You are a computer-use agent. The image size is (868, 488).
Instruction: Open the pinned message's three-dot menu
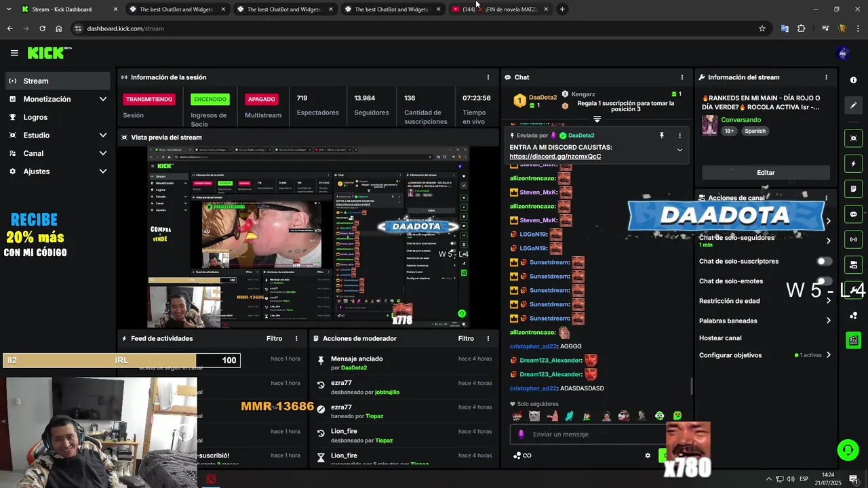click(679, 136)
